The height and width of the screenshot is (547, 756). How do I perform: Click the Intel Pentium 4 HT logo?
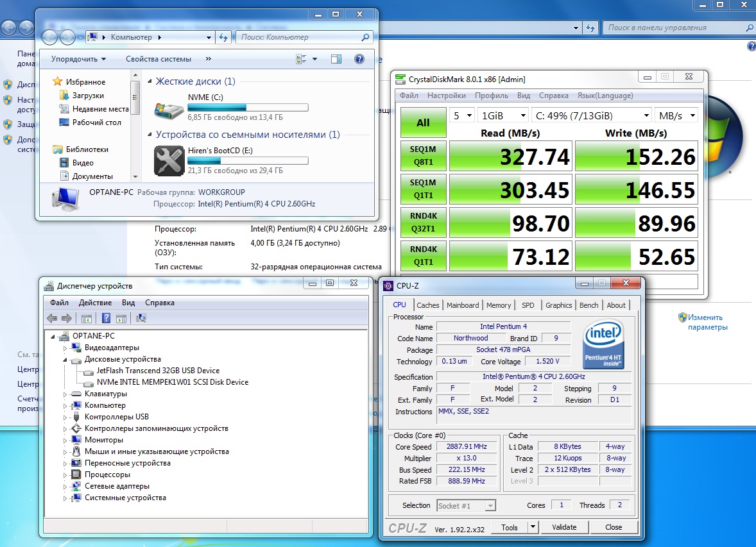(x=603, y=344)
